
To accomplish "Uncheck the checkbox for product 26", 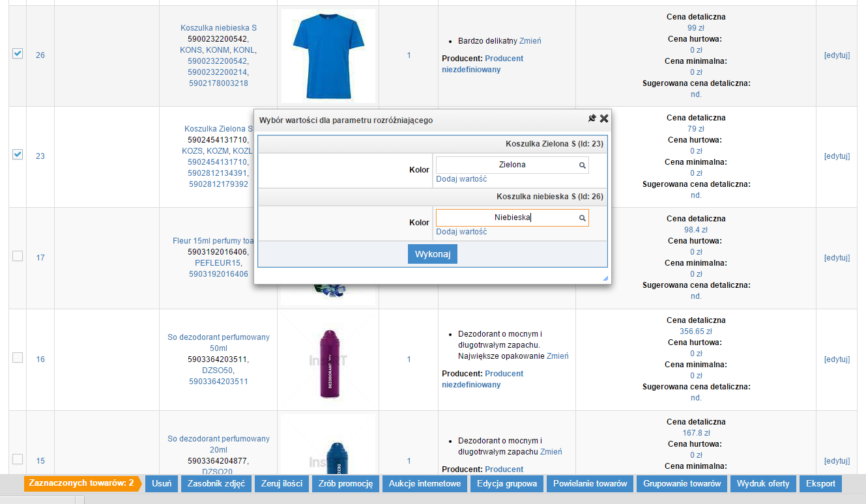I will pyautogui.click(x=18, y=54).
